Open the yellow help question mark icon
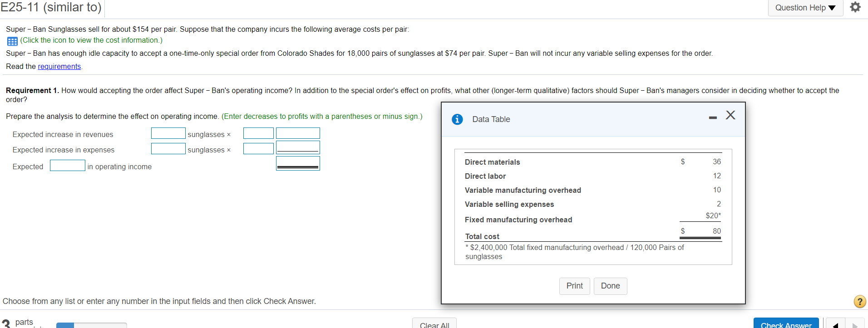Viewport: 868px width, 328px height. point(860,302)
